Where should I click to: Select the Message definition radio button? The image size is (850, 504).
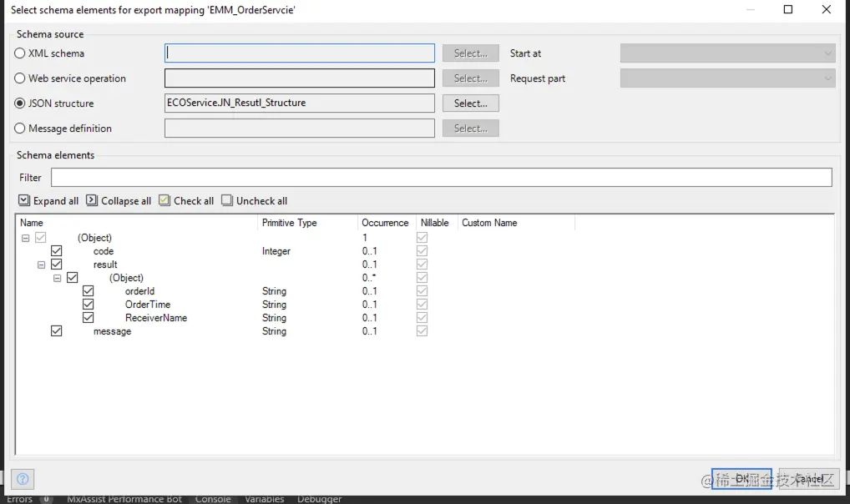tap(20, 129)
